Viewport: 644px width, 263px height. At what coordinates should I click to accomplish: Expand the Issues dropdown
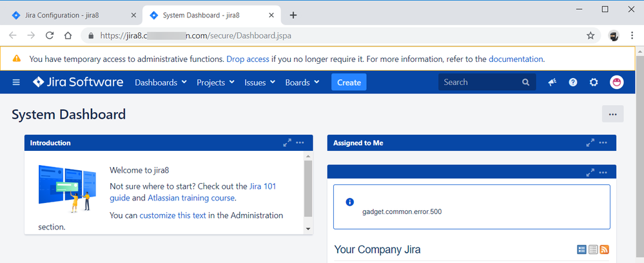[x=260, y=83]
